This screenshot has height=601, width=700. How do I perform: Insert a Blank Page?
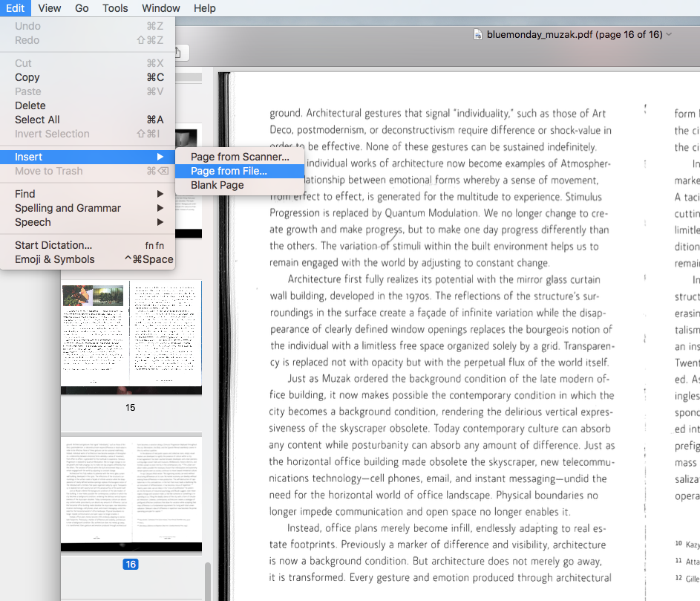tap(240, 185)
